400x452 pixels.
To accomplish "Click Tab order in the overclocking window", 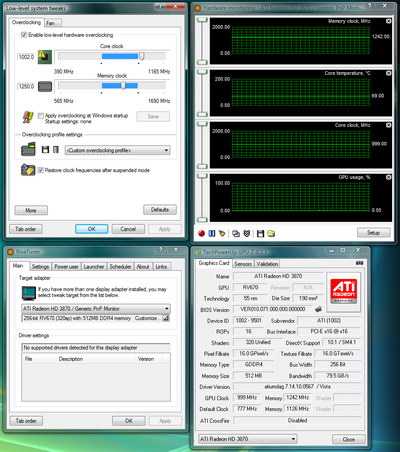I will point(26,229).
